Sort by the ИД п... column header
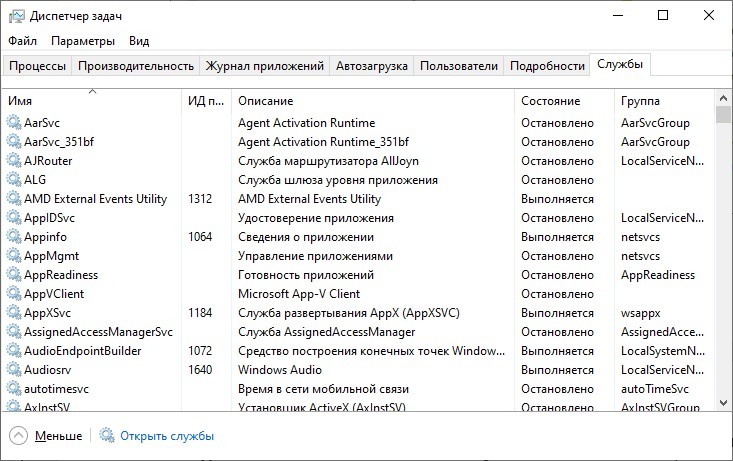This screenshot has height=461, width=733. click(206, 101)
